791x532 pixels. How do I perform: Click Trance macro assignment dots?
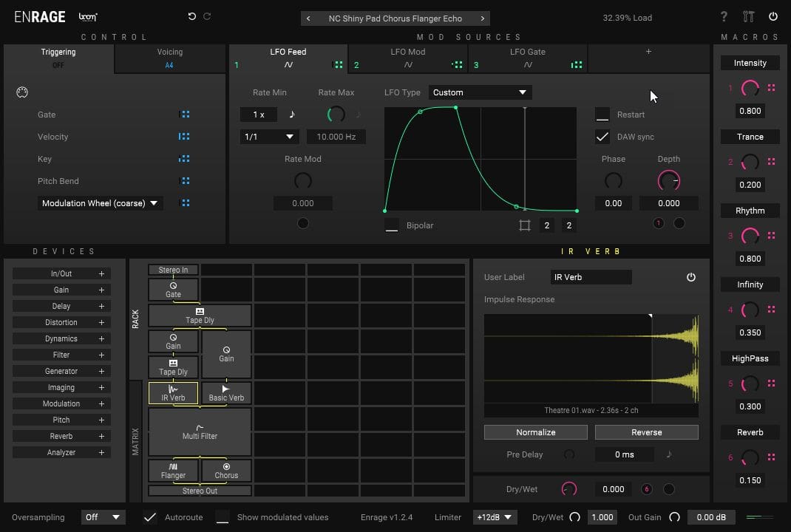(771, 161)
